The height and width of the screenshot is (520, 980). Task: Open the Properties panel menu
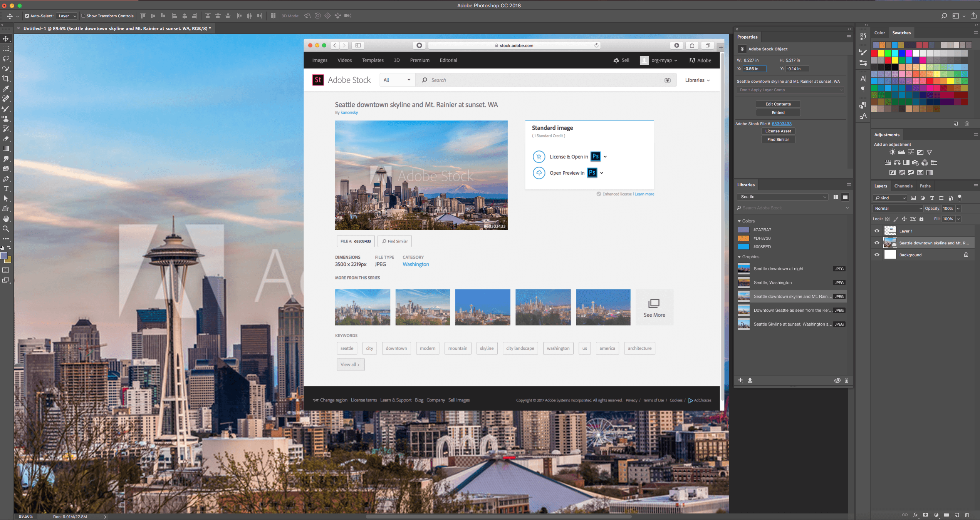[849, 37]
